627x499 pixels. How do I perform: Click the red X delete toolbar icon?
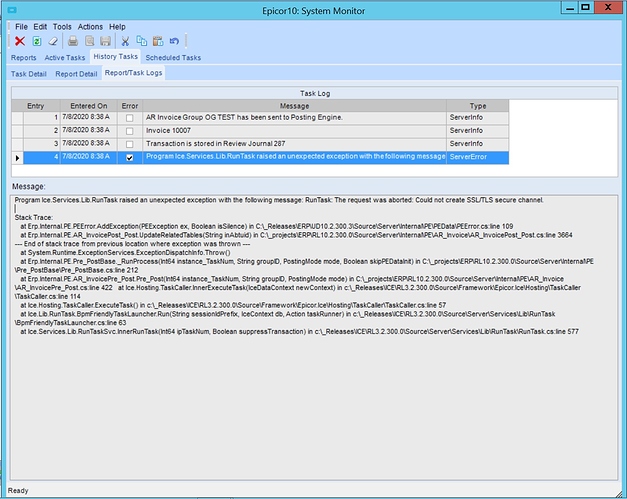20,41
